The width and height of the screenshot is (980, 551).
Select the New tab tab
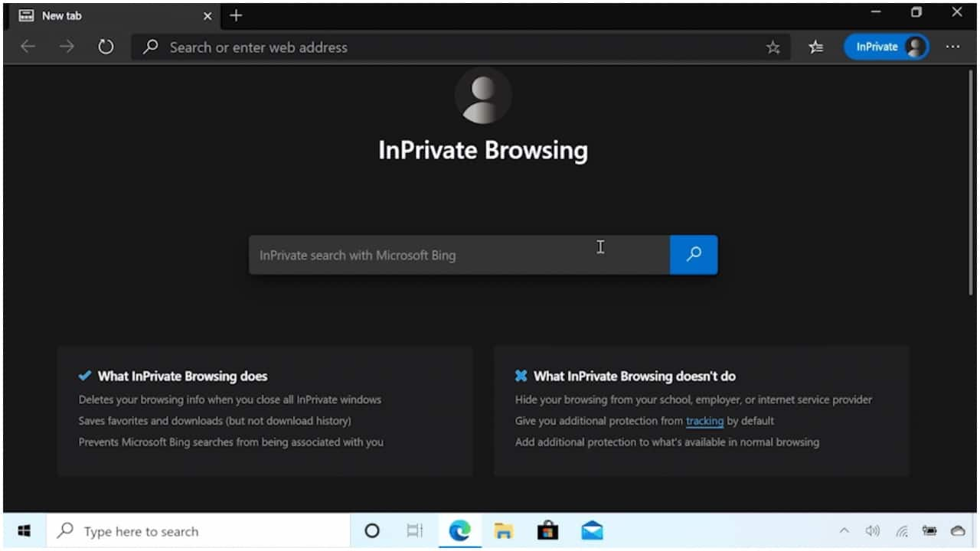point(115,15)
